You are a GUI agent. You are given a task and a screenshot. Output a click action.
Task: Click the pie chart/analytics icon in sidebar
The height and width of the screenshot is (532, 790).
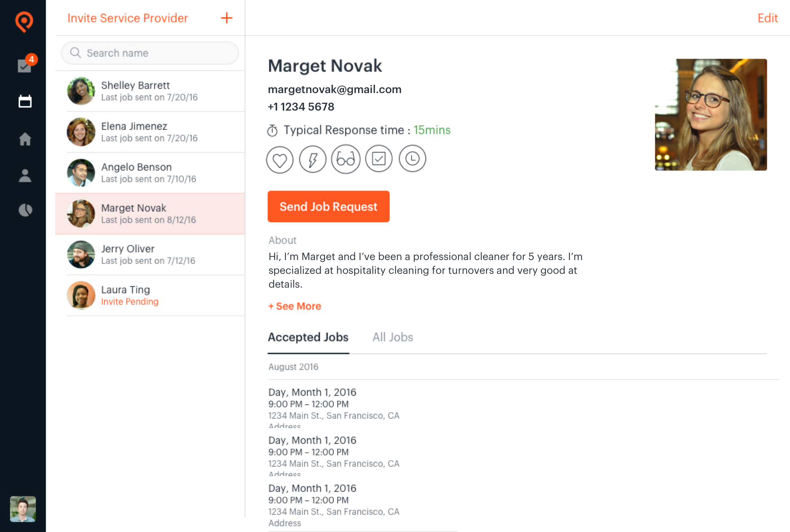[24, 211]
